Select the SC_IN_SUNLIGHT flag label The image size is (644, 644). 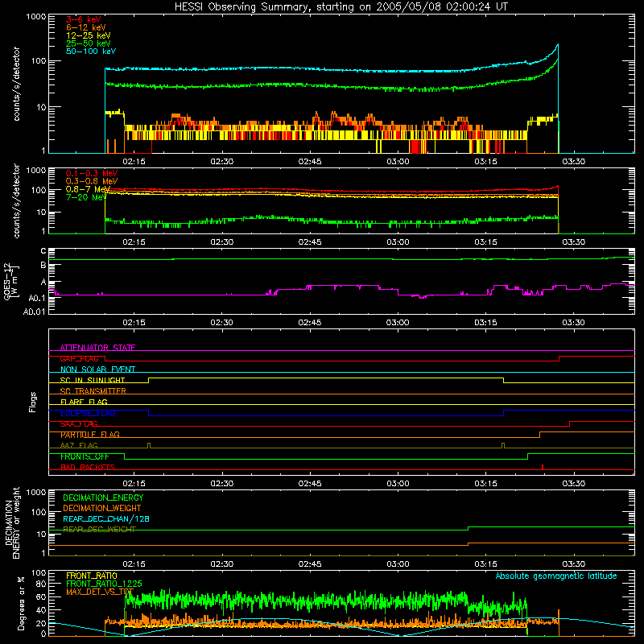click(93, 380)
